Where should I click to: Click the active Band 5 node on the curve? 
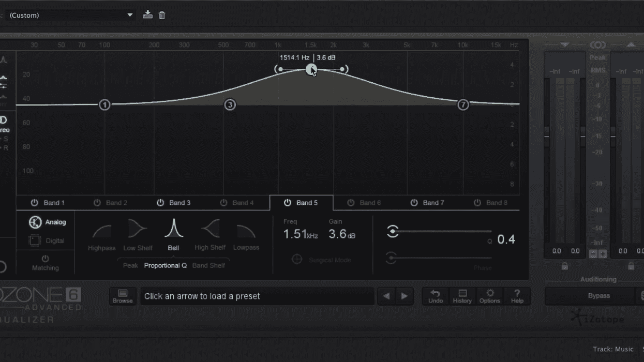pyautogui.click(x=311, y=69)
